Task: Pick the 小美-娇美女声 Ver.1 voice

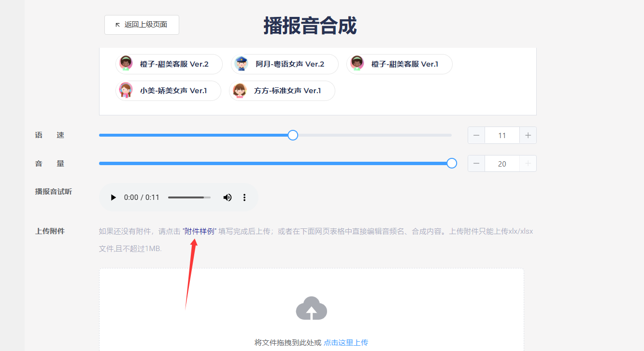Action: click(168, 91)
